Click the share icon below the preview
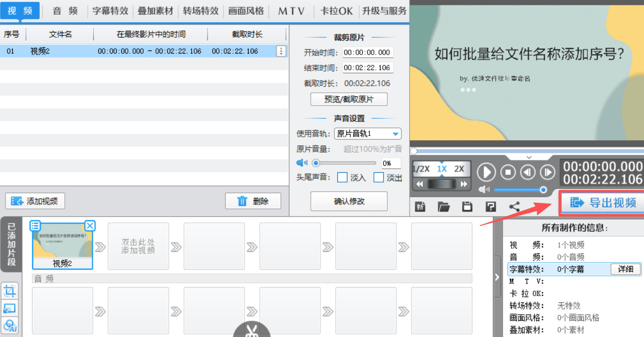The image size is (644, 337). pyautogui.click(x=514, y=206)
